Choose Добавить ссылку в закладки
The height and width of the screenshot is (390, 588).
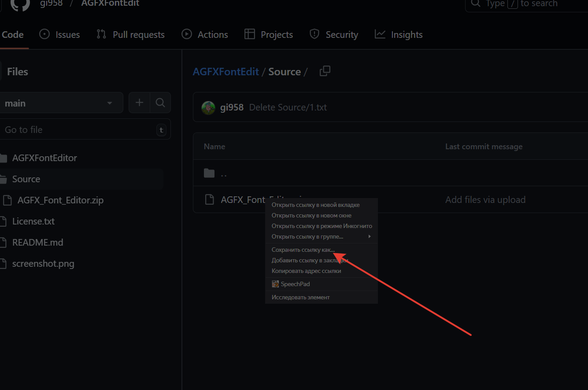pyautogui.click(x=322, y=261)
